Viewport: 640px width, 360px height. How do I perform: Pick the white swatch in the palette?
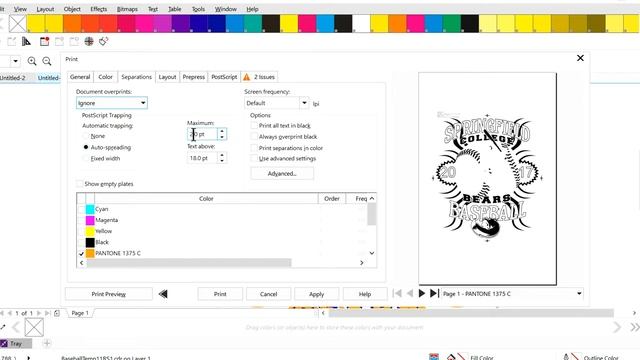tap(361, 24)
